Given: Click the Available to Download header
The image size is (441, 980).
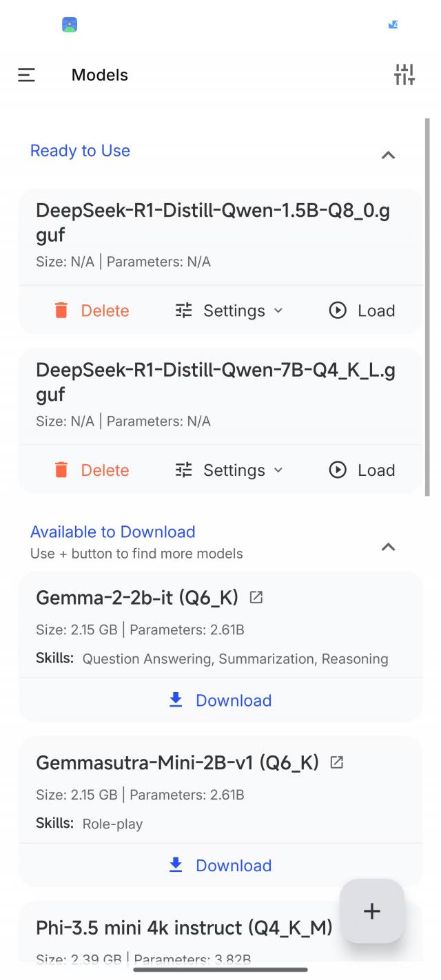Looking at the screenshot, I should (x=113, y=532).
